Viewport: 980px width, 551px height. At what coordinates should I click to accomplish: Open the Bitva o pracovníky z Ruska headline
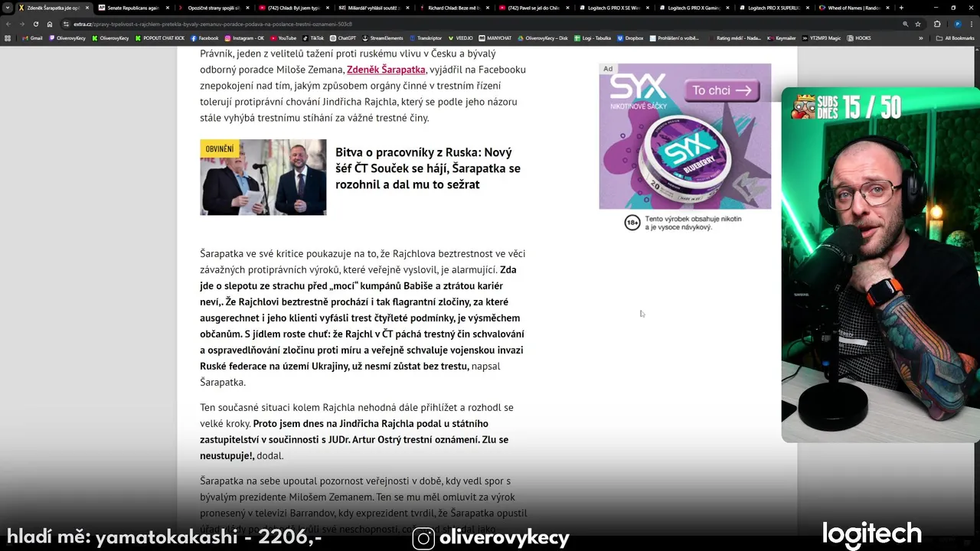428,168
